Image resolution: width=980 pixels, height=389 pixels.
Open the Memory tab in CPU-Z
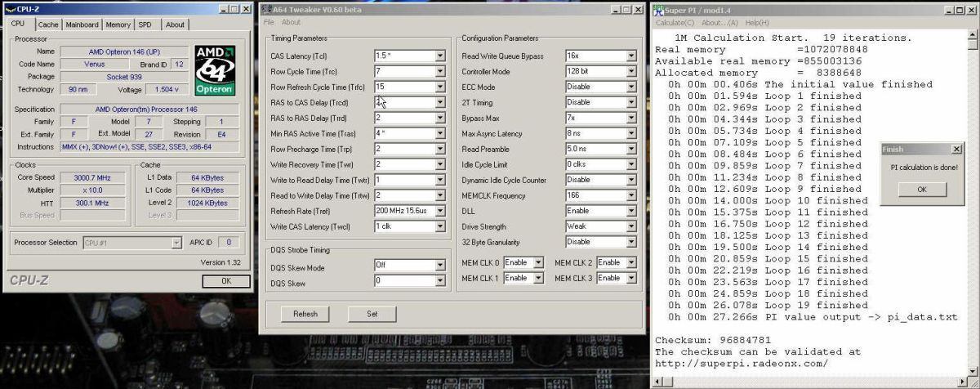pos(118,25)
